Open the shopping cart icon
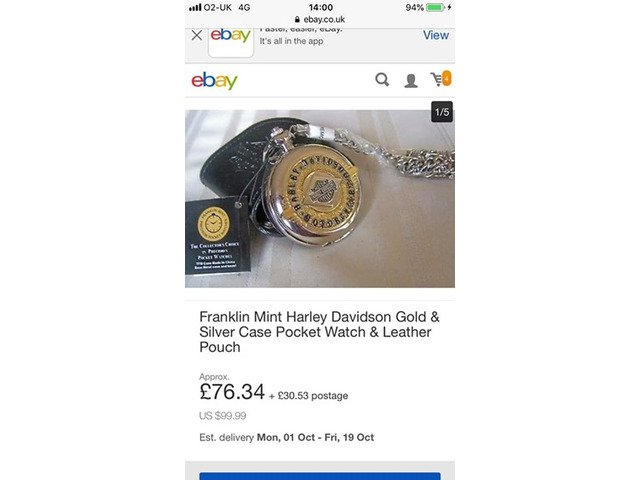Image resolution: width=640 pixels, height=480 pixels. (x=438, y=80)
